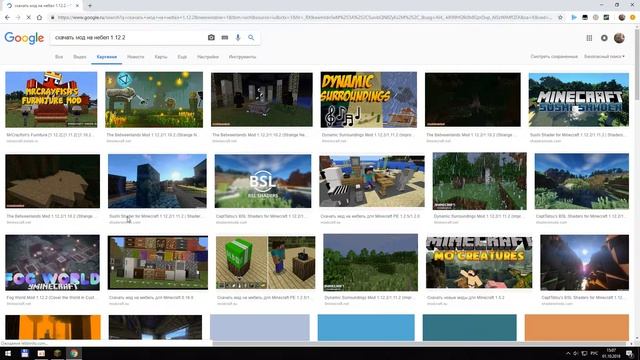Click the orange Chrome update menu icon
This screenshot has width=640, height=360.
click(633, 18)
